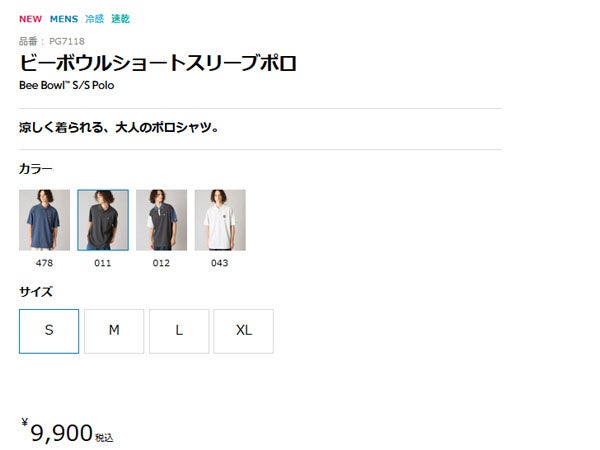This screenshot has height=450, width=600.
Task: Select size L
Action: pos(179,331)
